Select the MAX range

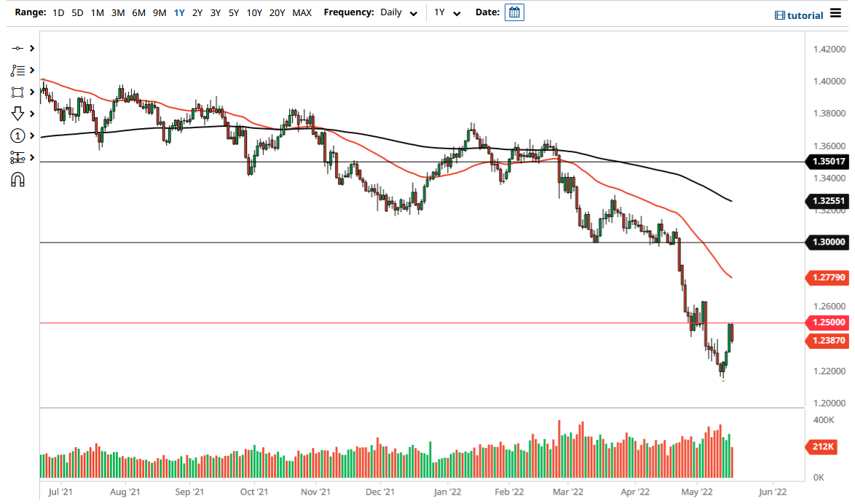coord(302,12)
